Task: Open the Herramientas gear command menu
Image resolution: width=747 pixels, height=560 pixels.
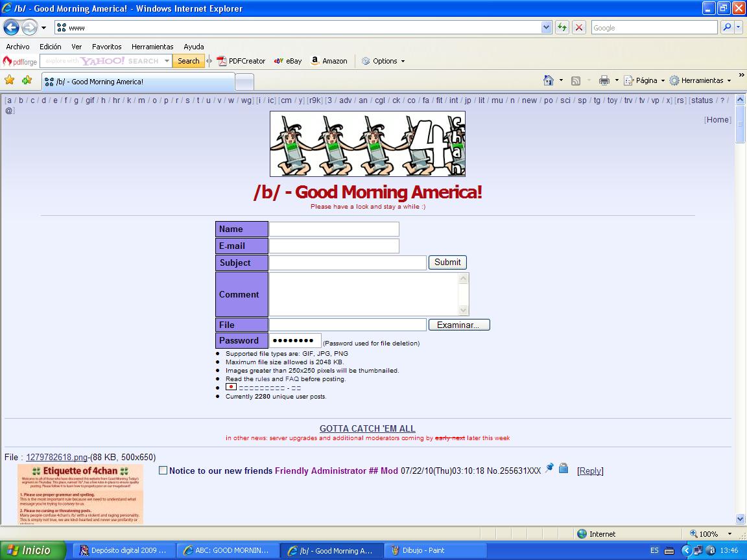Action: click(700, 80)
